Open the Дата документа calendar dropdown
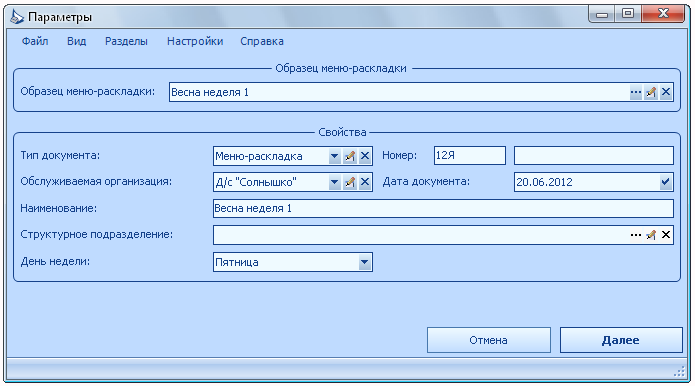 pos(665,182)
